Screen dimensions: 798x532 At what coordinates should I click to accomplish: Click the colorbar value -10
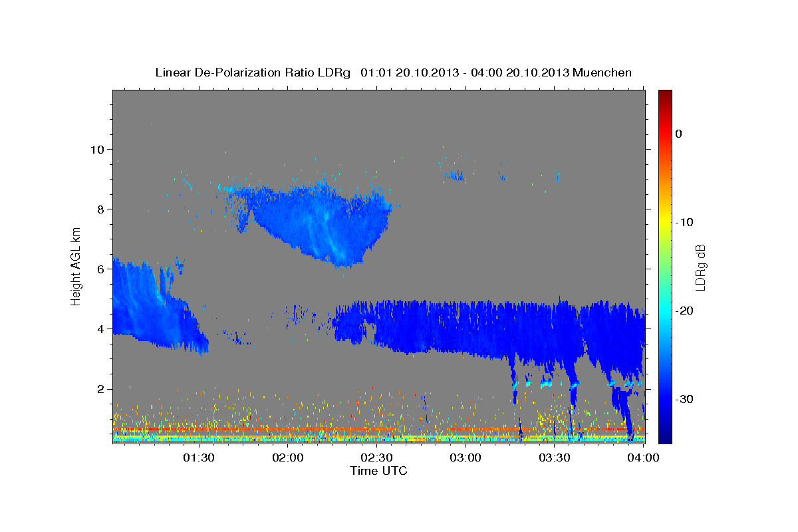coord(685,222)
